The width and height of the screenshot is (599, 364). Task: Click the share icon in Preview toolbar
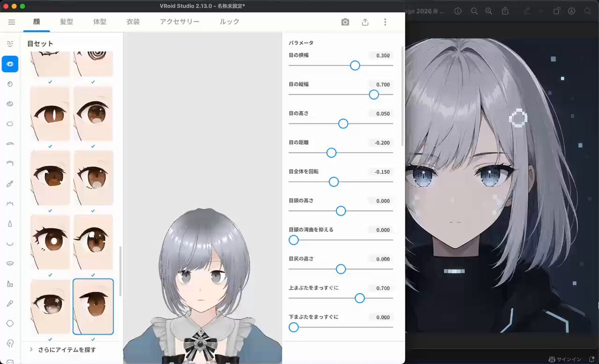(x=505, y=11)
